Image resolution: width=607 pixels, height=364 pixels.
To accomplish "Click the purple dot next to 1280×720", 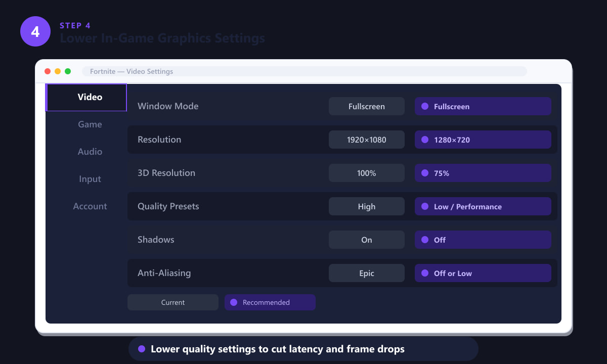I will coord(425,140).
